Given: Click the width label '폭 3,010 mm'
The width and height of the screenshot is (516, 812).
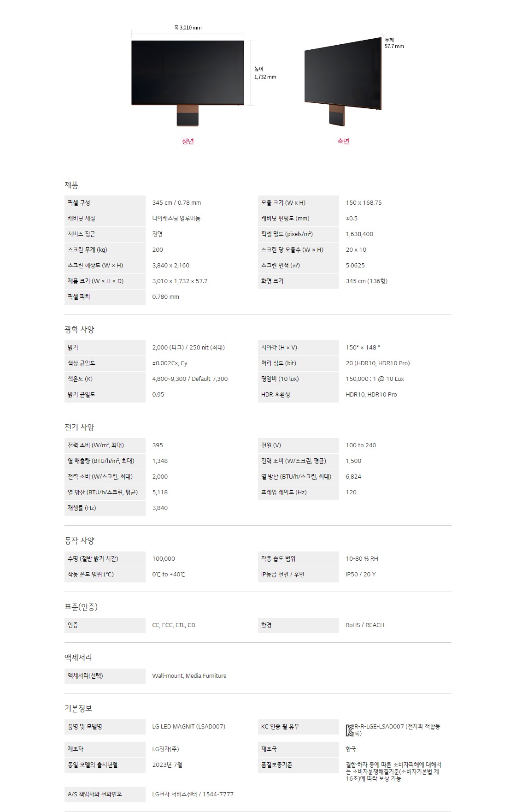Looking at the screenshot, I should [x=188, y=28].
